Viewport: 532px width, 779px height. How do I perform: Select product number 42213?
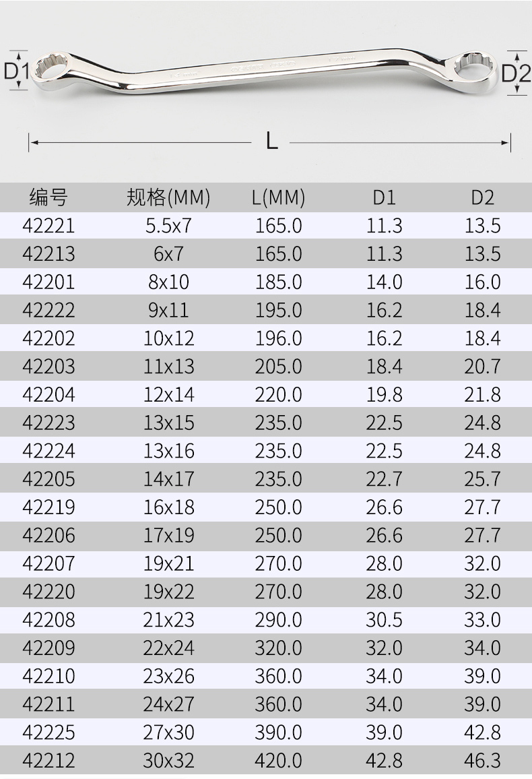pyautogui.click(x=48, y=254)
